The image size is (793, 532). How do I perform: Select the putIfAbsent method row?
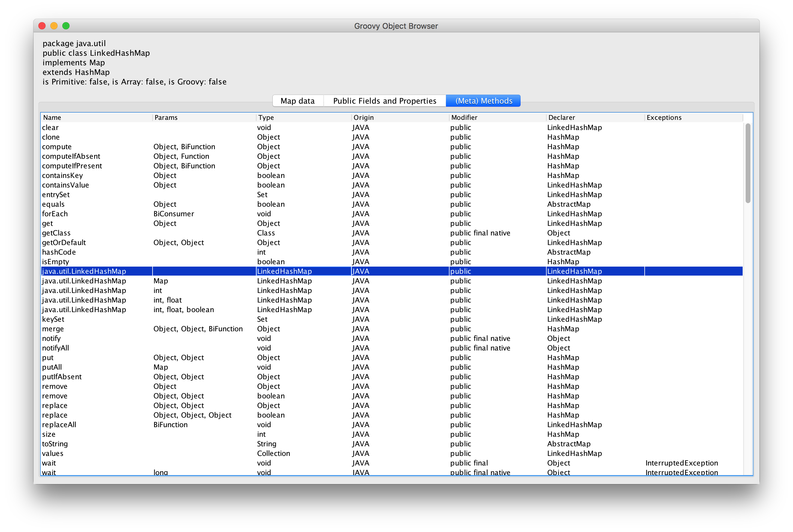click(x=62, y=377)
